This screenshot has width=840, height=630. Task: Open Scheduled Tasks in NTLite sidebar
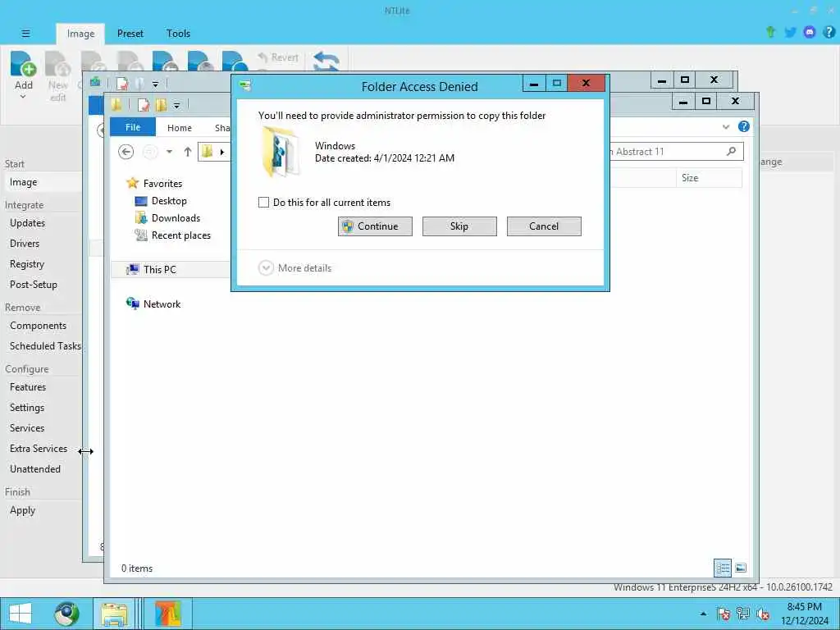point(45,346)
